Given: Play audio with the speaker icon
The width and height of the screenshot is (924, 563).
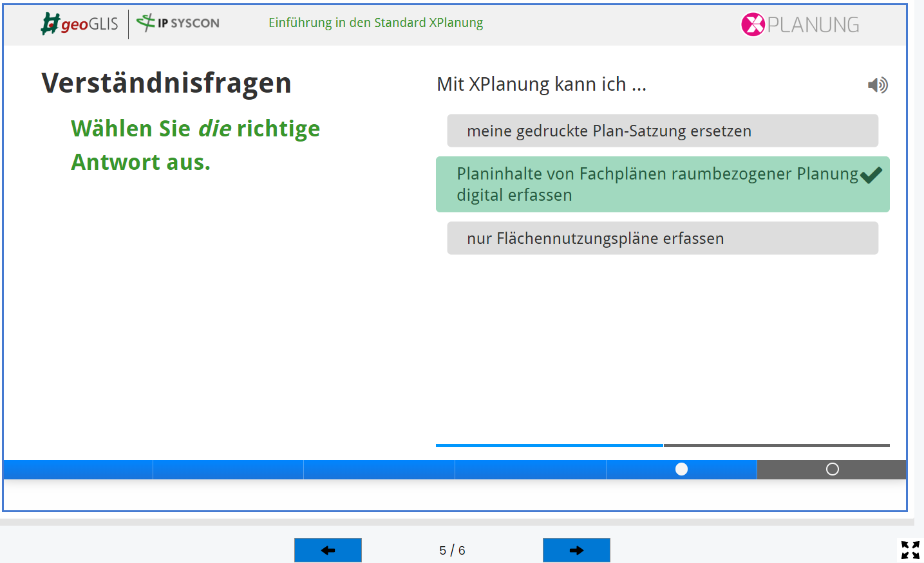Looking at the screenshot, I should tap(877, 85).
